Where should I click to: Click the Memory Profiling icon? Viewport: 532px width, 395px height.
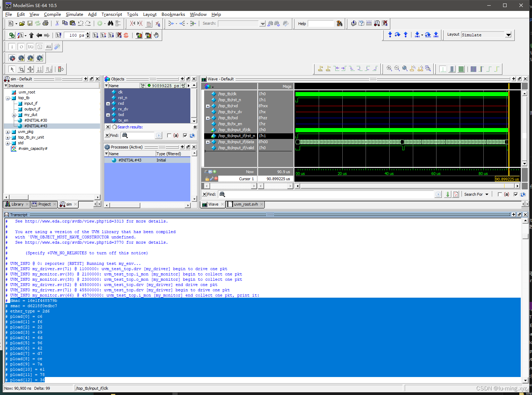[x=148, y=35]
